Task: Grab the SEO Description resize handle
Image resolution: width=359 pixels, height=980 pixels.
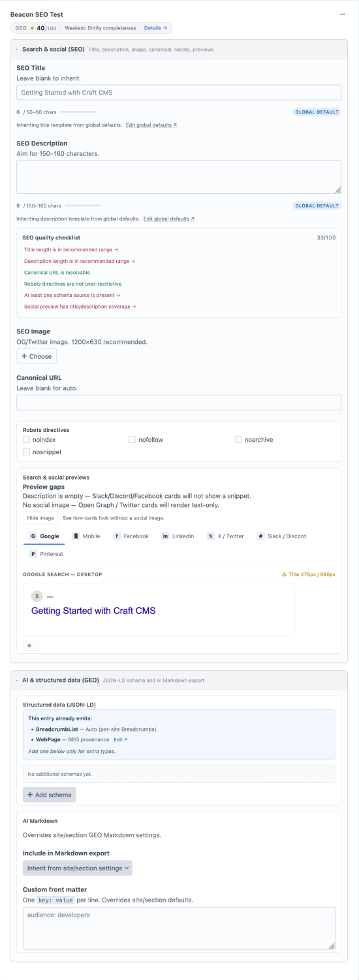Action: pos(337,190)
